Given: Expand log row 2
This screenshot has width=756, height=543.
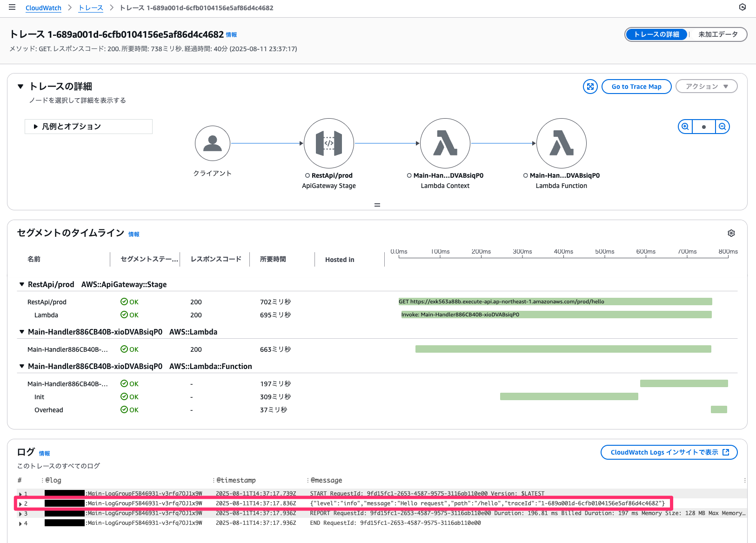Looking at the screenshot, I should coord(20,503).
